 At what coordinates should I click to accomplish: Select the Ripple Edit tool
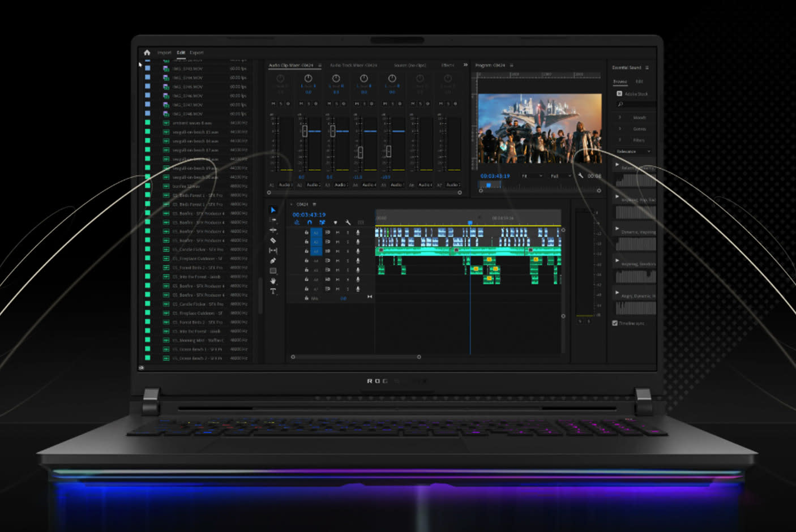[273, 230]
